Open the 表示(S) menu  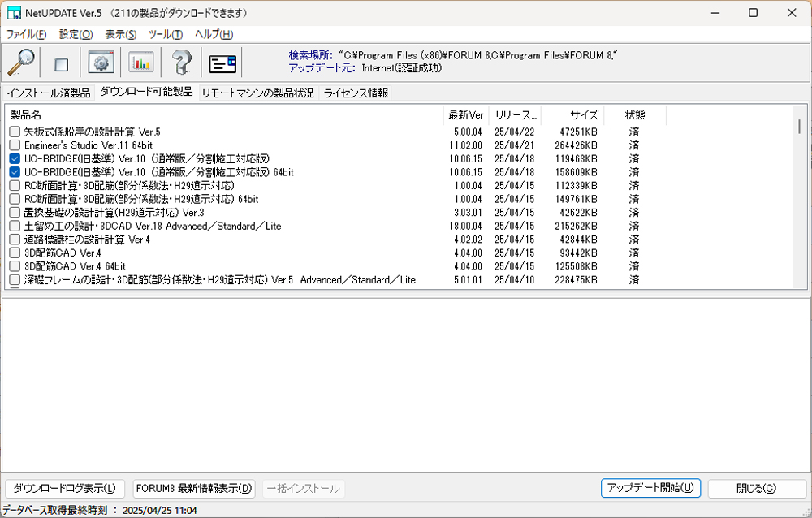pyautogui.click(x=121, y=34)
